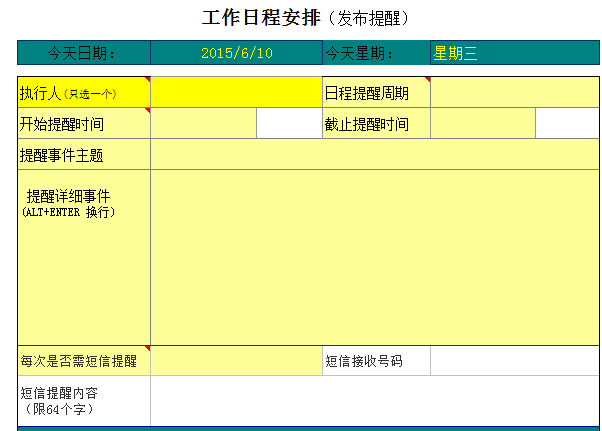Viewport: 602px width, 431px height.
Task: Select the large 提醒详细事件 text area
Action: coord(375,257)
